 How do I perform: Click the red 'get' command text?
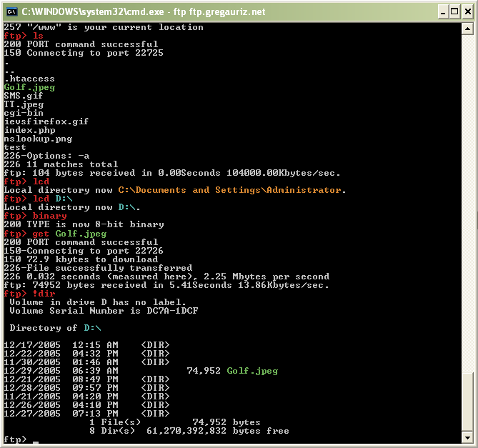coord(41,233)
